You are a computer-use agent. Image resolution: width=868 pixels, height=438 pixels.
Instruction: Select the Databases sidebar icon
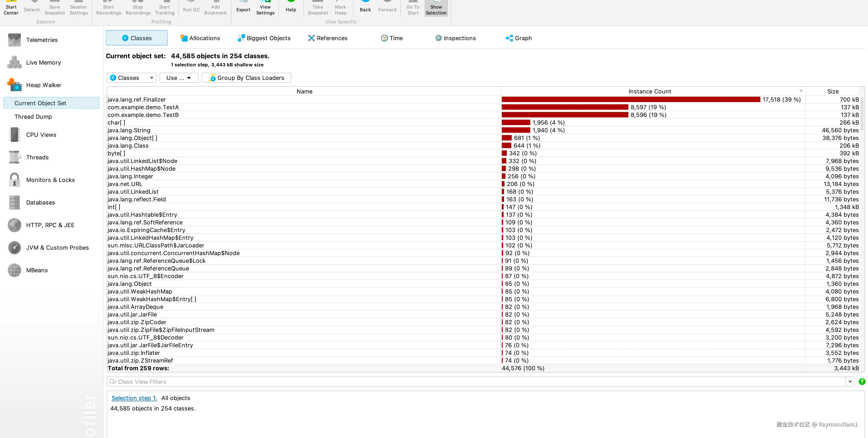[14, 202]
